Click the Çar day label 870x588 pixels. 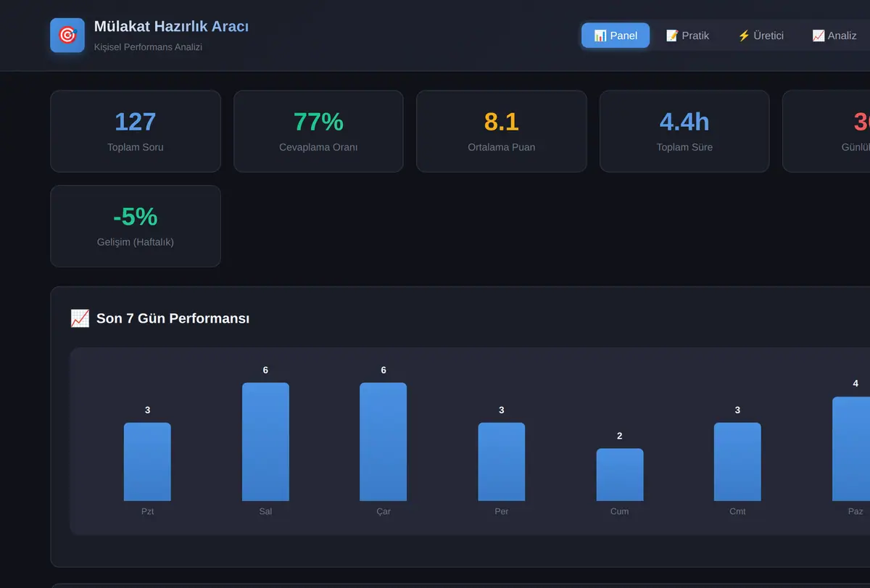384,511
